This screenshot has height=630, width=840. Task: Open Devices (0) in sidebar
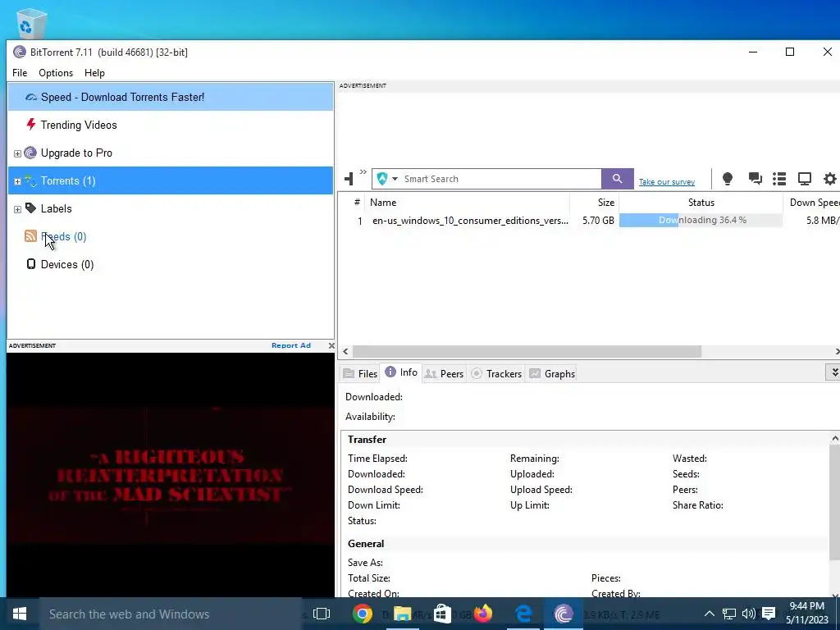(x=67, y=265)
